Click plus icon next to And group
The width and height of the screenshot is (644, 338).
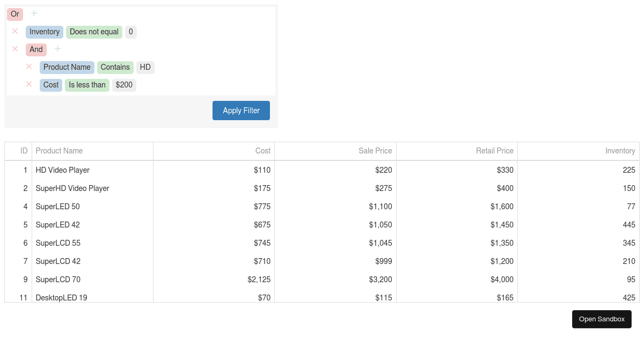point(57,49)
